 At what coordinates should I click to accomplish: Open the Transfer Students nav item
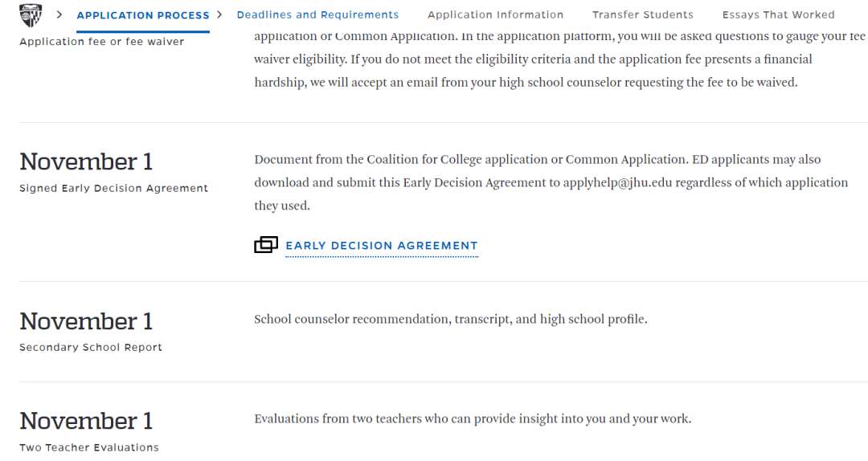tap(643, 15)
